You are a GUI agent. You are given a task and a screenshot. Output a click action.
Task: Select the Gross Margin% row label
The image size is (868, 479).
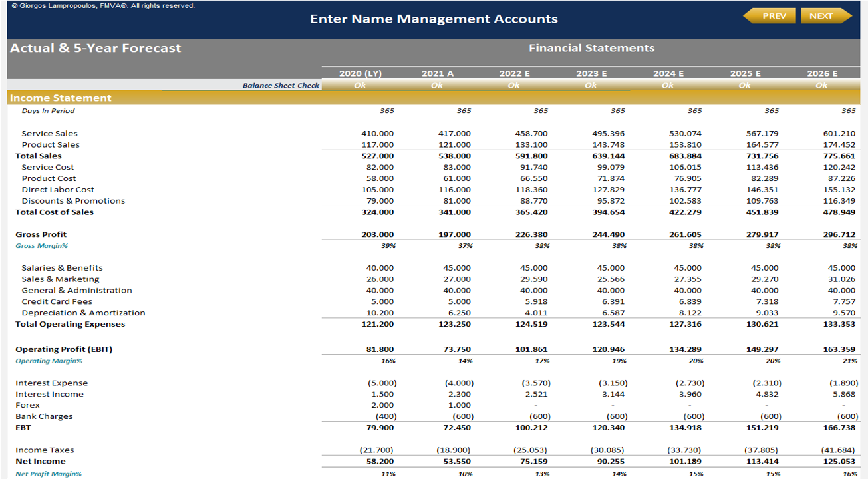(42, 246)
